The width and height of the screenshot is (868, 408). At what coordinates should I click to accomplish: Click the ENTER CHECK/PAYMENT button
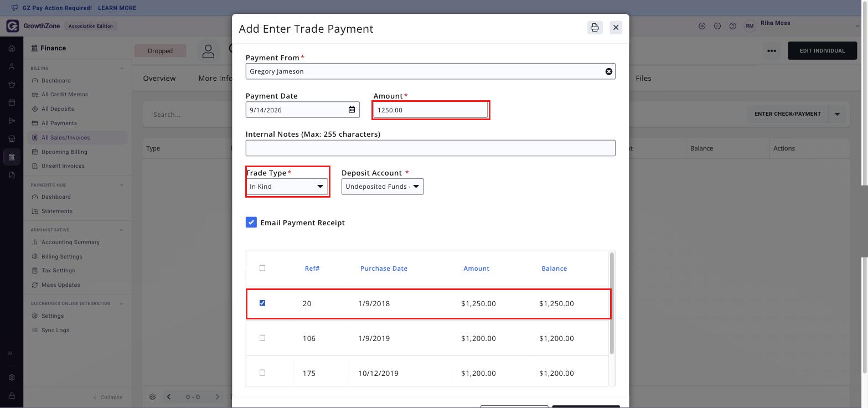pos(788,114)
